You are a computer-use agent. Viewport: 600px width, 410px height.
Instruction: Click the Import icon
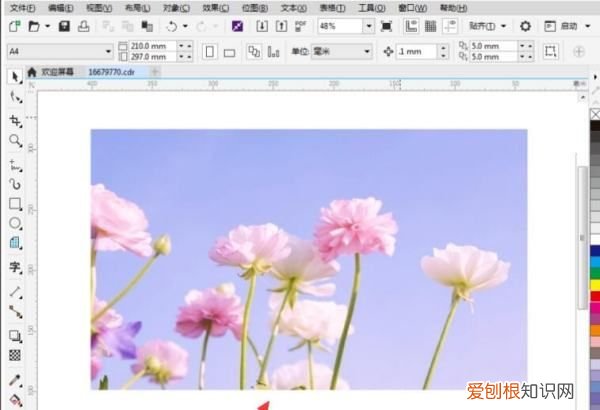pos(262,26)
